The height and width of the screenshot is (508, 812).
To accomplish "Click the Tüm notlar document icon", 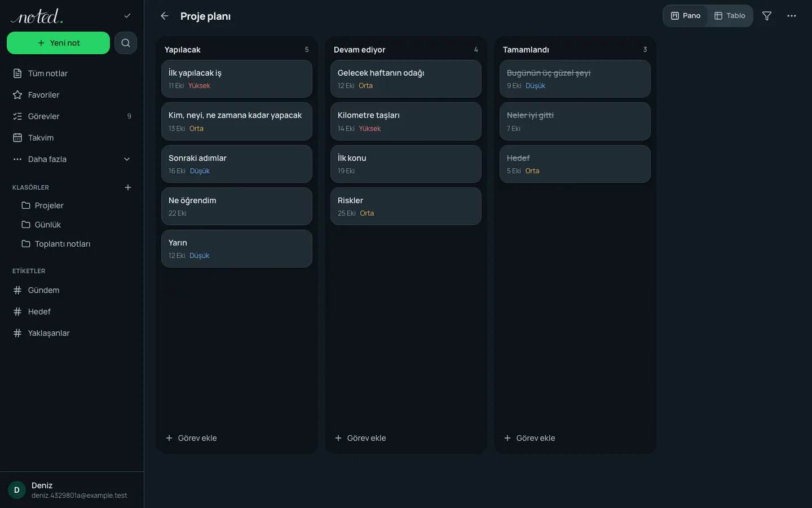I will click(17, 73).
